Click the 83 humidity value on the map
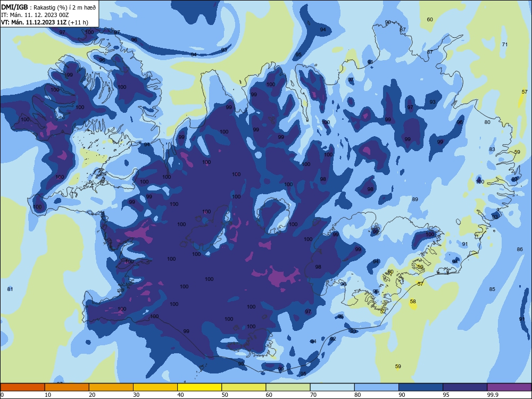Viewport: 532px width, 399px height. [x=492, y=149]
